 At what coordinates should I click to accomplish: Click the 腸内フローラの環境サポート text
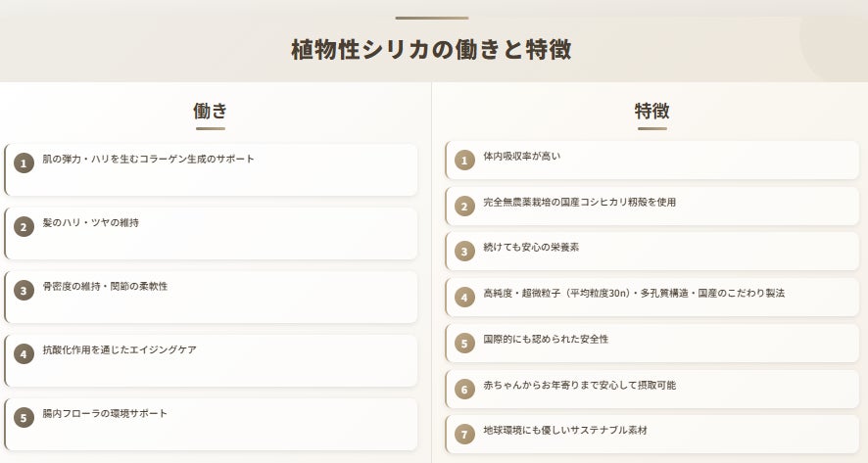click(x=105, y=413)
